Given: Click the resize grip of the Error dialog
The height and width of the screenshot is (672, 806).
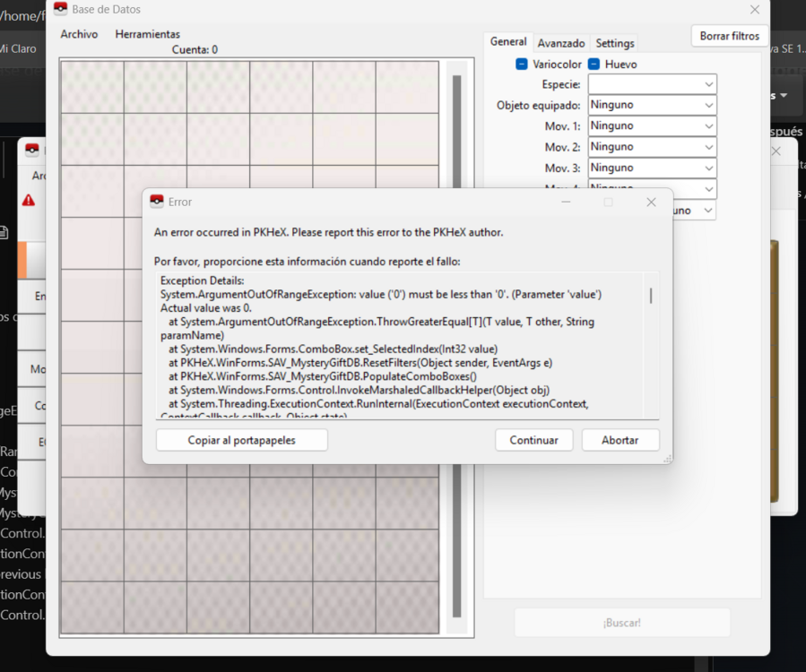Looking at the screenshot, I should coord(667,458).
